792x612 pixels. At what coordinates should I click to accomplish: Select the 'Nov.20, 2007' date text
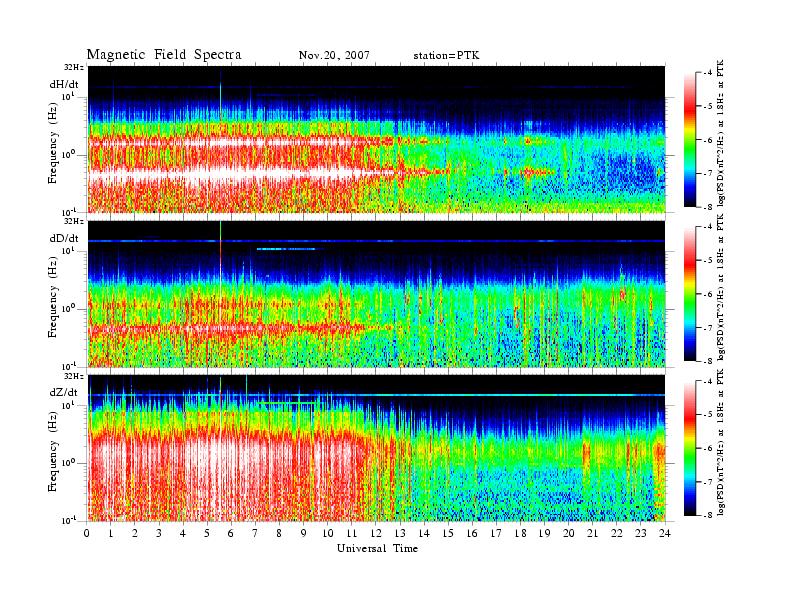334,55
